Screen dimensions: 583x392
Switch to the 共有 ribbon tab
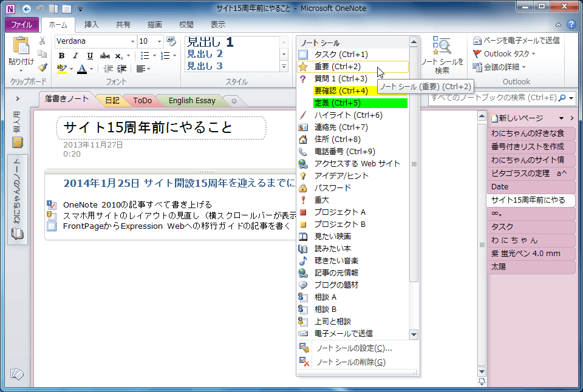point(123,24)
